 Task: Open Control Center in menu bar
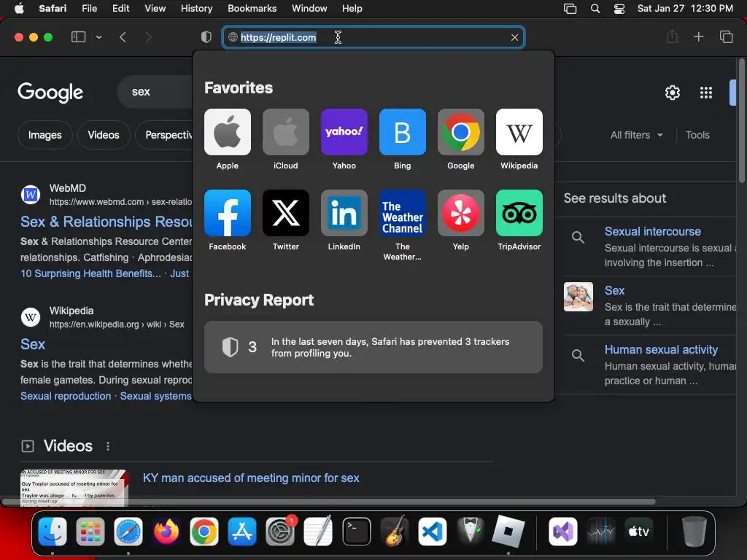(x=619, y=9)
